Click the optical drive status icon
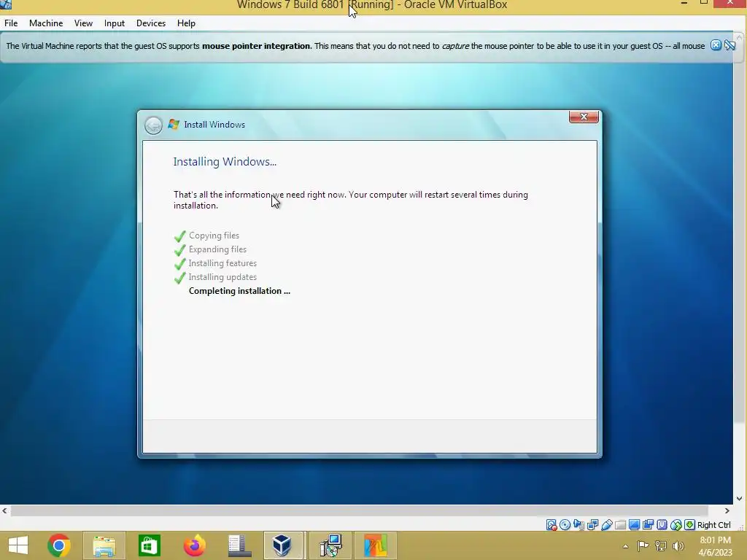Viewport: 747px width, 560px height. [565, 525]
